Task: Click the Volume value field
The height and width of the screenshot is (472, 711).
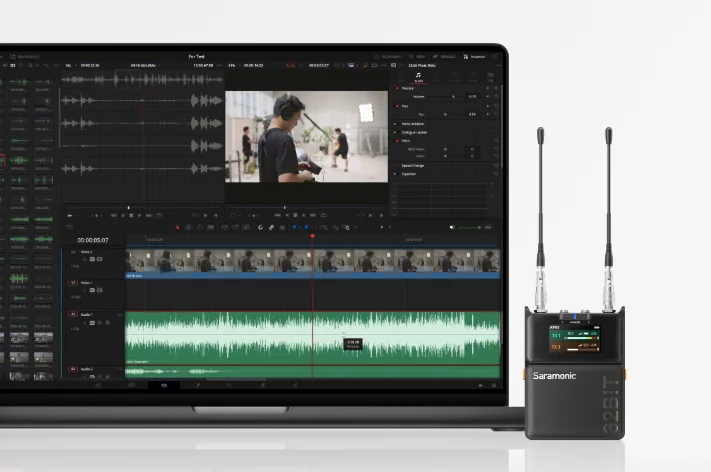Action: point(472,97)
